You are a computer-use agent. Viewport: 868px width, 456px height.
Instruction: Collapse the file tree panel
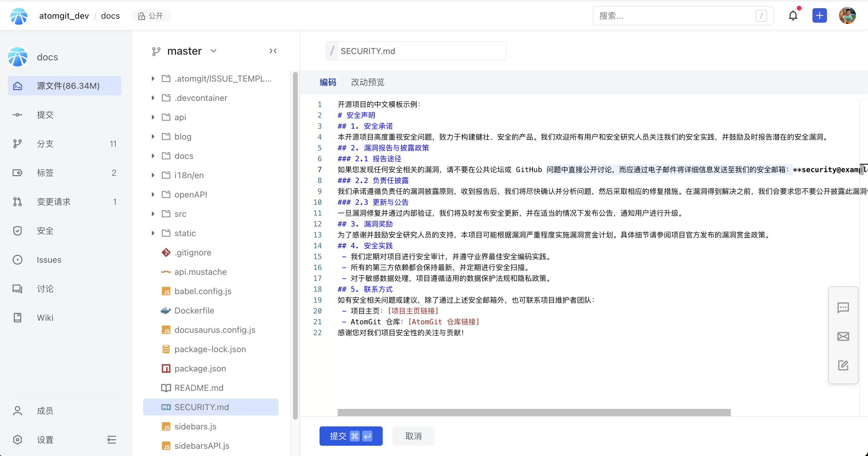click(x=273, y=51)
